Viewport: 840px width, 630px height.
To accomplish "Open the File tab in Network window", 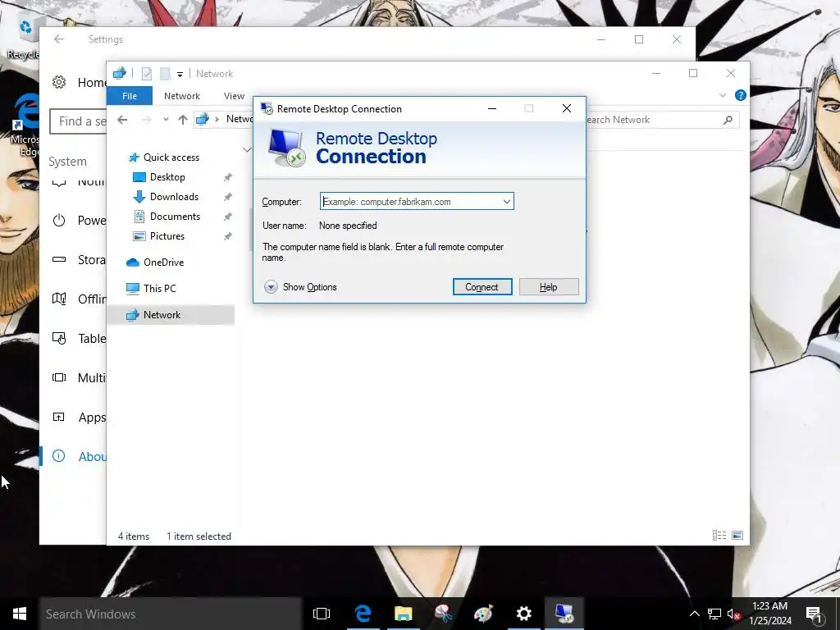I will (x=130, y=96).
